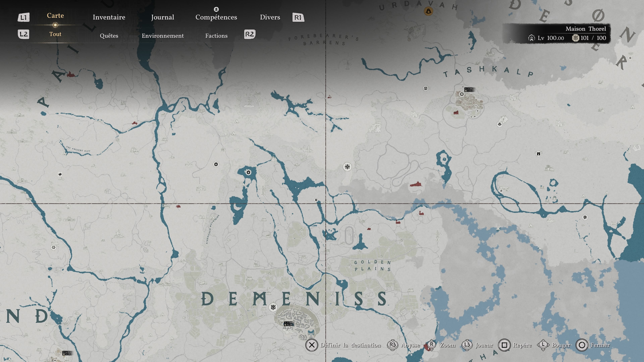Filter the map by Quêtes
The width and height of the screenshot is (644, 362).
tap(109, 36)
